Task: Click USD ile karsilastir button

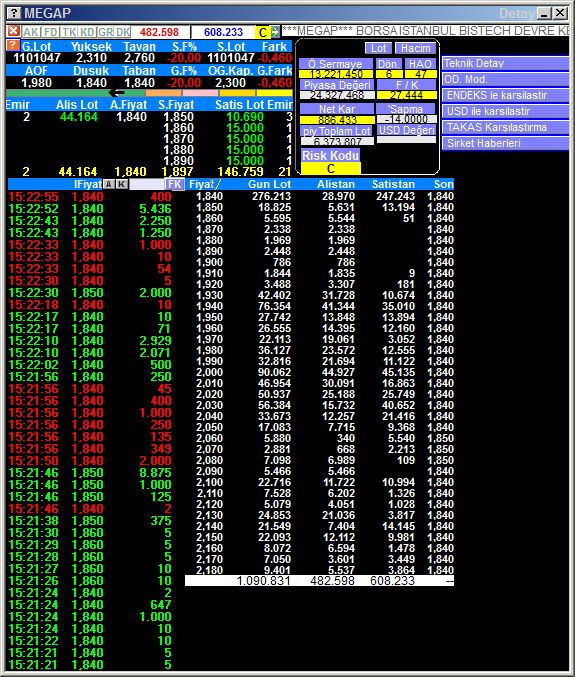Action: (505, 111)
